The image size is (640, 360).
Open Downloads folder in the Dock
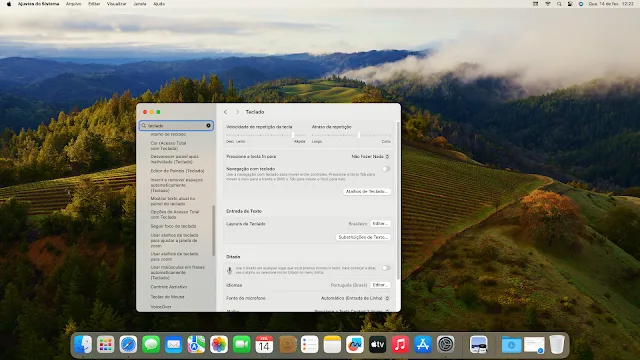pos(511,344)
